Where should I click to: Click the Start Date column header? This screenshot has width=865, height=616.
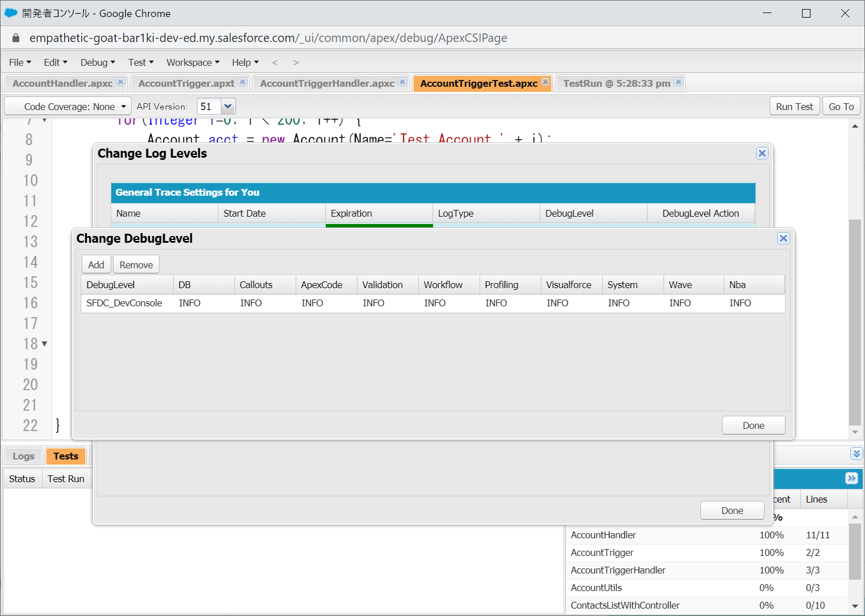click(272, 213)
